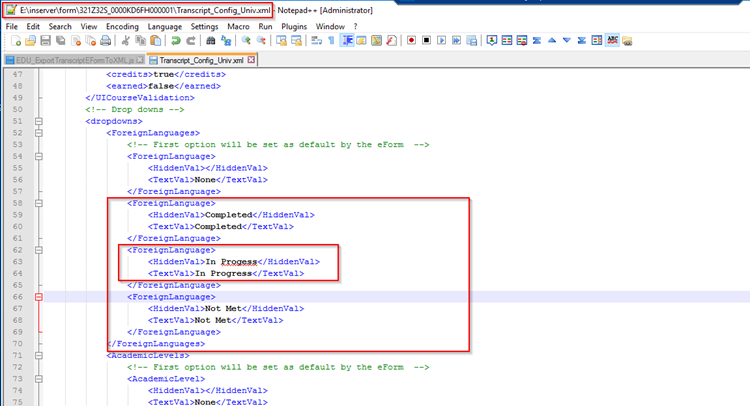The width and height of the screenshot is (750, 406).
Task: Click the Copy toolbar icon
Action: (x=141, y=41)
